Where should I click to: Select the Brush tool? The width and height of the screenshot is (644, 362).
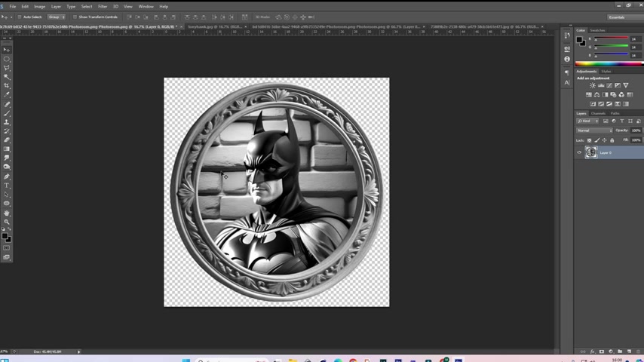(7, 113)
